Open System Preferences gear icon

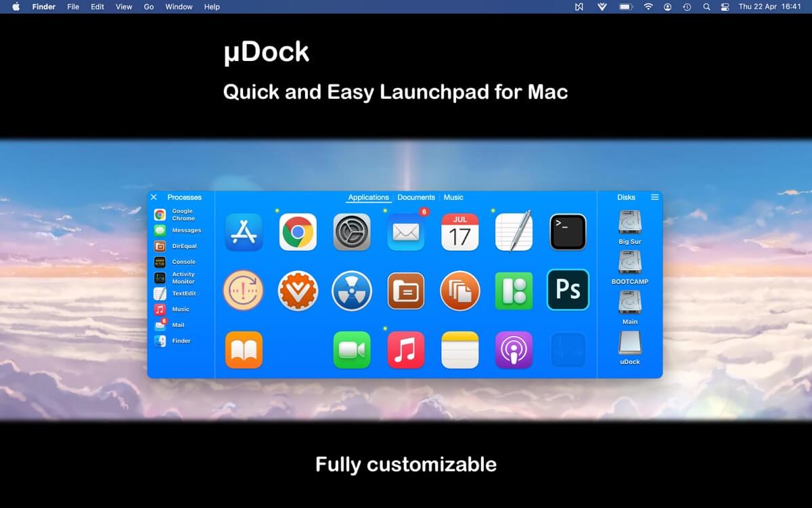click(352, 232)
